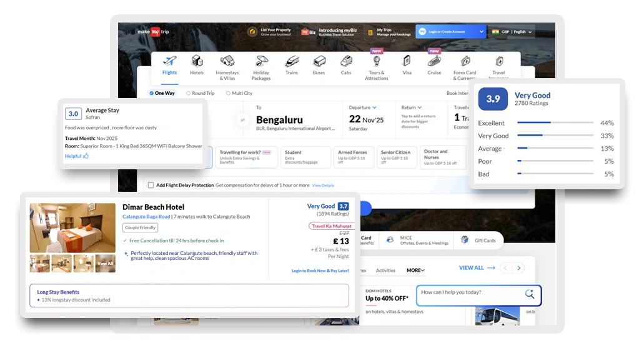Viewport: 644px width, 348px height.
Task: Click the Excellent rating bar
Action: pyautogui.click(x=555, y=122)
